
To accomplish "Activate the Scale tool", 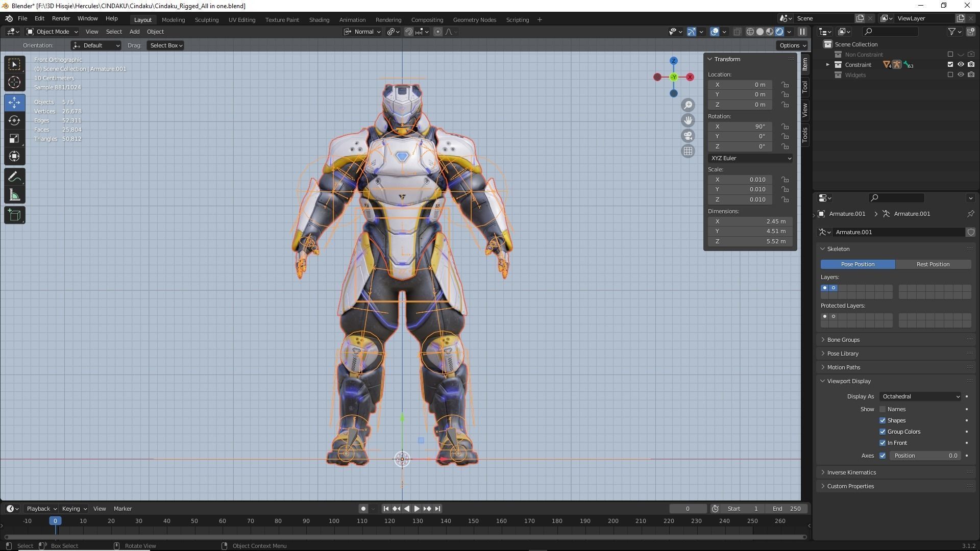I will point(14,139).
